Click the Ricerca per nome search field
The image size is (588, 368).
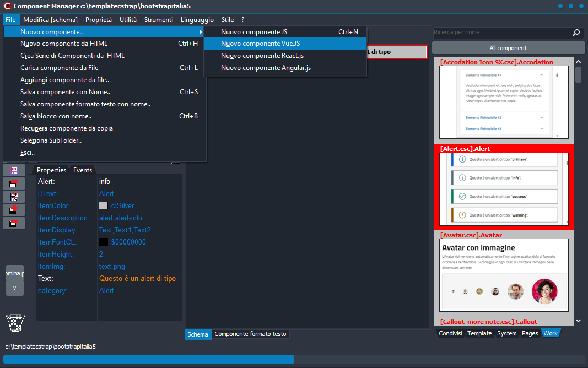(x=501, y=33)
